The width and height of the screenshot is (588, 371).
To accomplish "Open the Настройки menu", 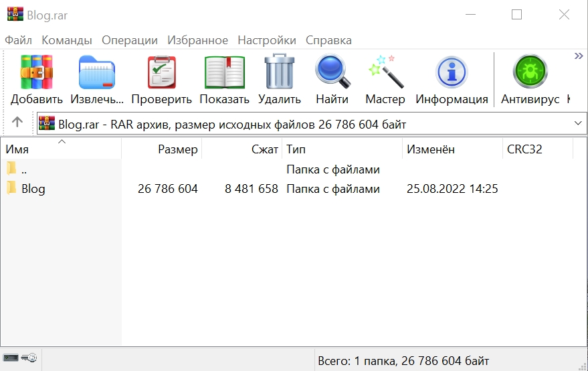I will [267, 40].
